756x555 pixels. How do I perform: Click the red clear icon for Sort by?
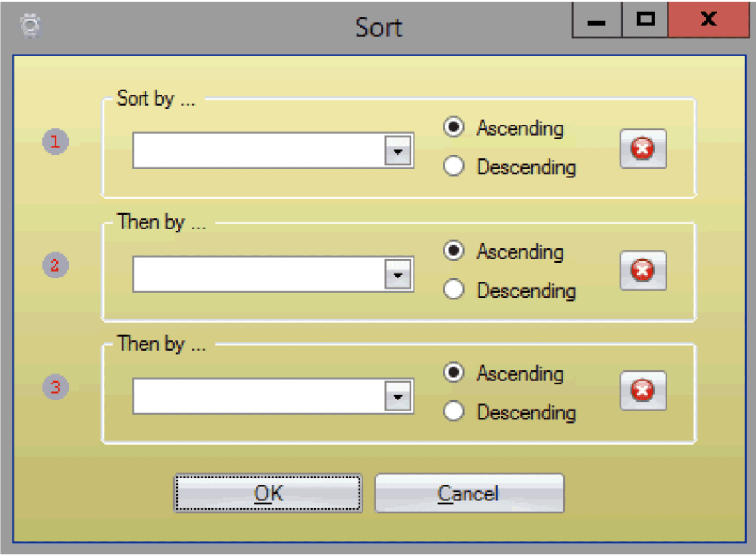click(643, 149)
